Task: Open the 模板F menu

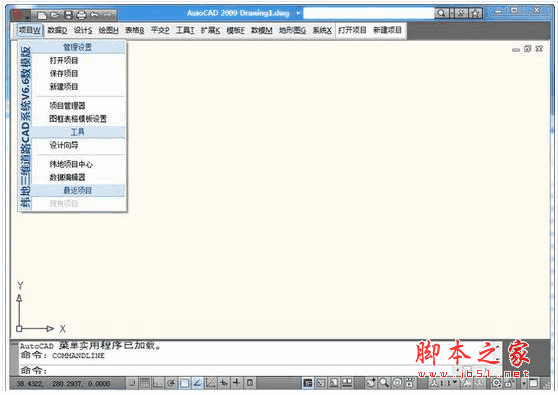Action: pyautogui.click(x=236, y=30)
